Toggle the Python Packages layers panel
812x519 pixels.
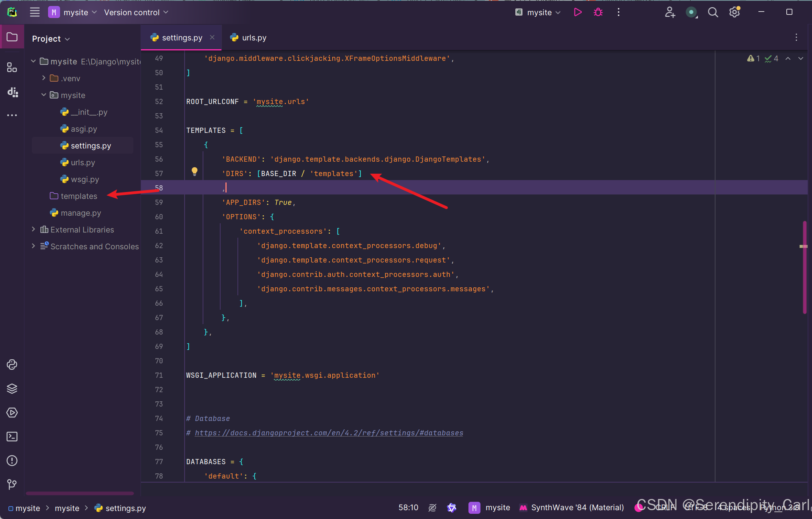point(12,389)
